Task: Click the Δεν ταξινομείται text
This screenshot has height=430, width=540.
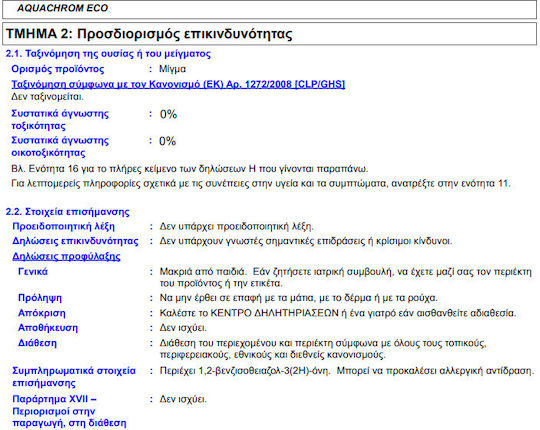Action: [47, 97]
